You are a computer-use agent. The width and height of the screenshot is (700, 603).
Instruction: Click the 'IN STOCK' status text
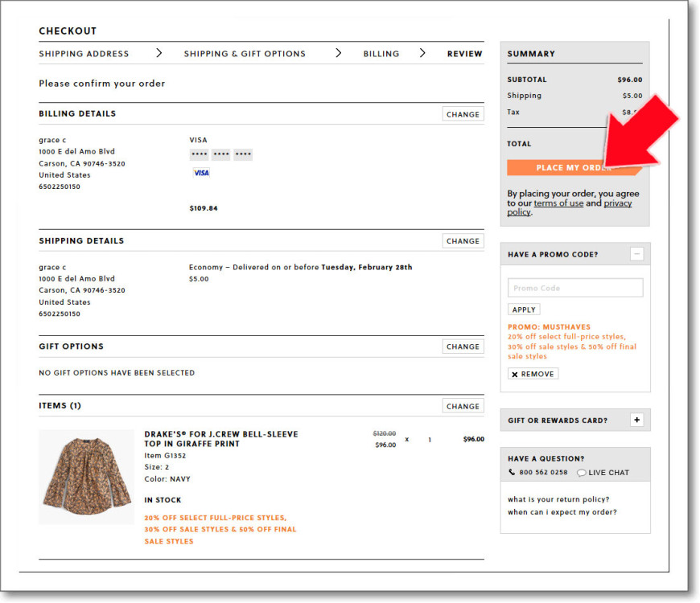(163, 500)
